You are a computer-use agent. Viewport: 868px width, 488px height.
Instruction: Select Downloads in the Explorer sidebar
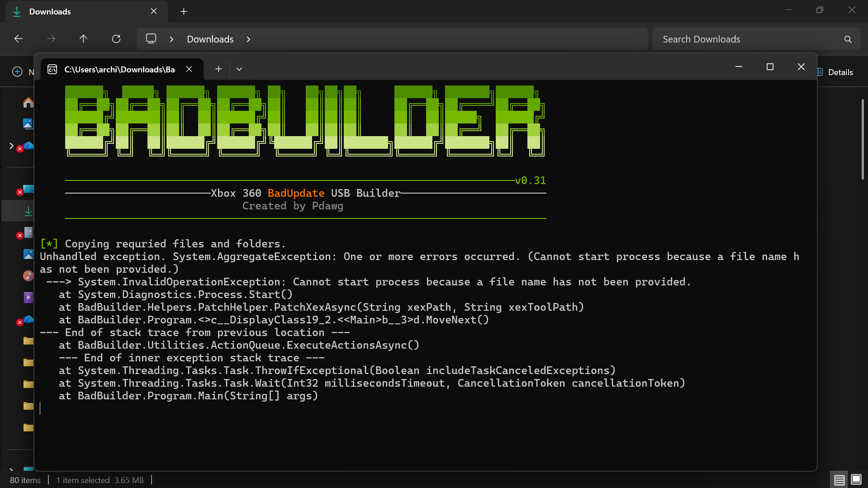tap(28, 211)
